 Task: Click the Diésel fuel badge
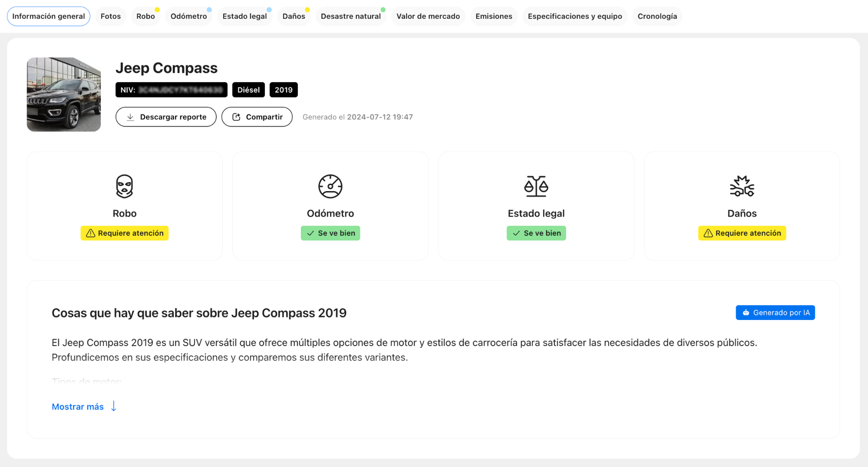point(249,90)
